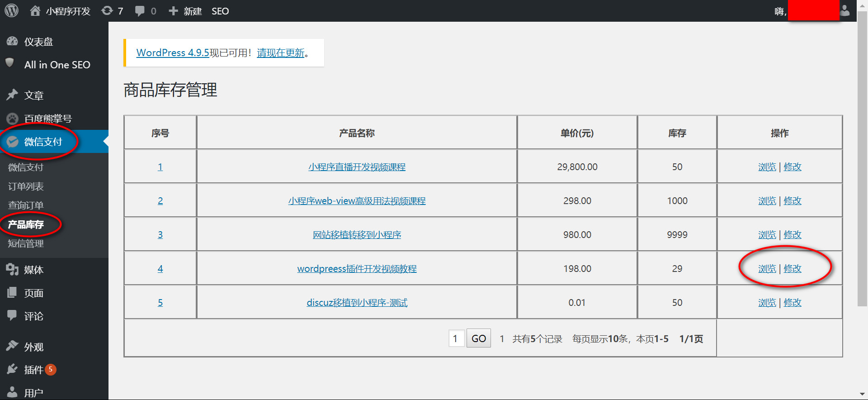
Task: Open the updates icon showing 7
Action: [107, 11]
